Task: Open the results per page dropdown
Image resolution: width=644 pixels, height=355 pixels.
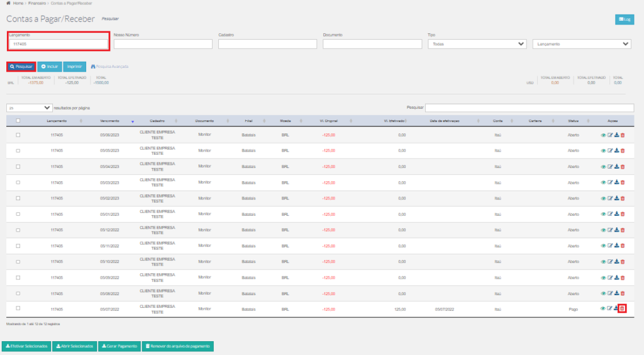Action: [29, 108]
